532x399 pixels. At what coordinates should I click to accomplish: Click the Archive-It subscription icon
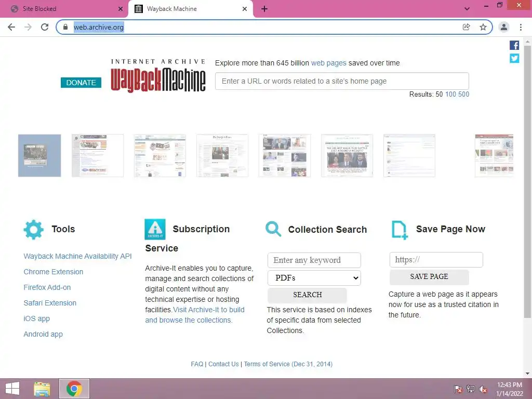point(155,229)
